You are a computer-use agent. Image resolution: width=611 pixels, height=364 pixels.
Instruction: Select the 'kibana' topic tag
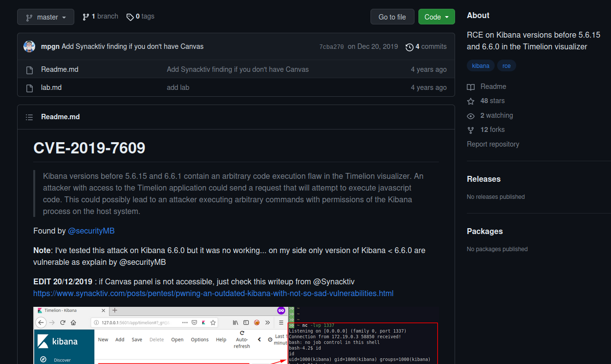click(480, 65)
